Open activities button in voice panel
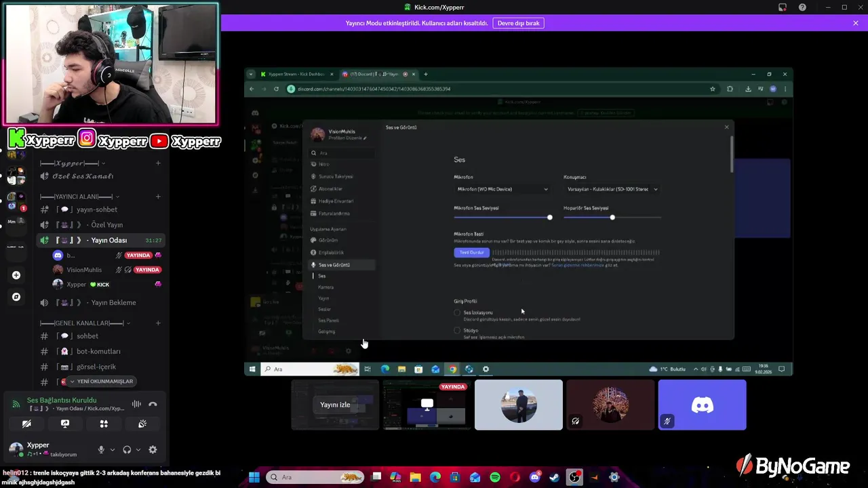This screenshot has width=868, height=488. (x=104, y=424)
